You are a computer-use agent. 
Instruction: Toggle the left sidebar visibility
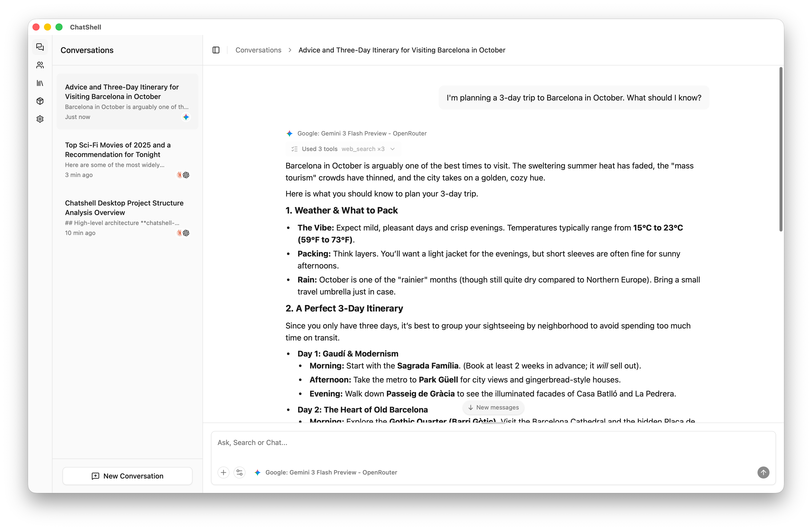[x=216, y=50]
